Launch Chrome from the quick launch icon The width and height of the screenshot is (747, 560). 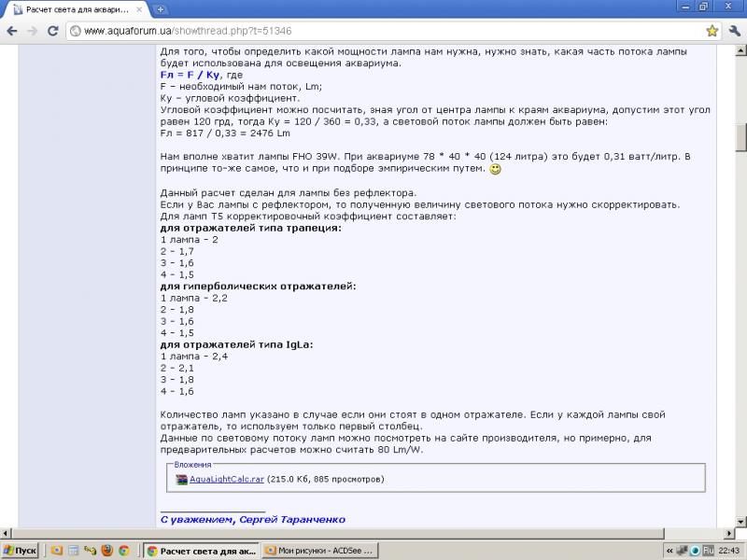124,551
